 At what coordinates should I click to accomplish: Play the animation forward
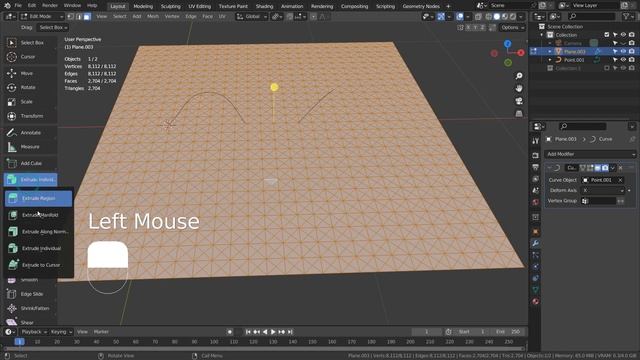click(x=273, y=332)
